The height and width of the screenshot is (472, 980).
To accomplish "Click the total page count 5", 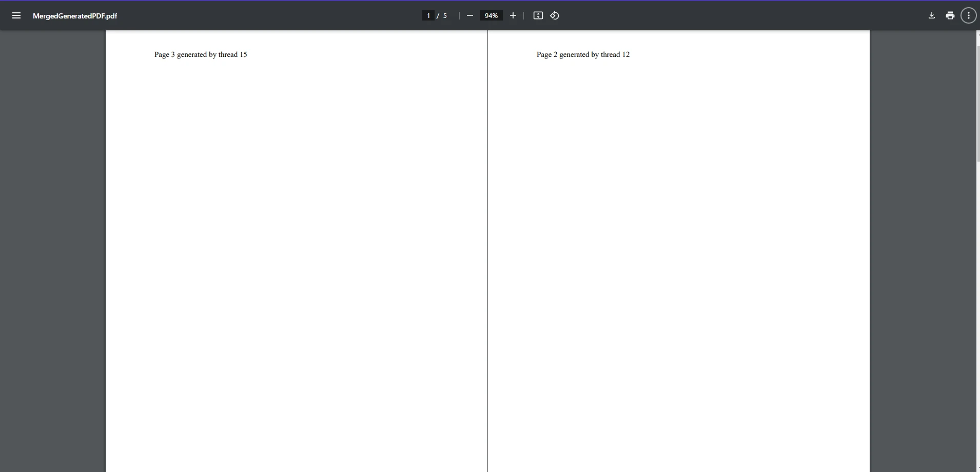I will tap(445, 16).
